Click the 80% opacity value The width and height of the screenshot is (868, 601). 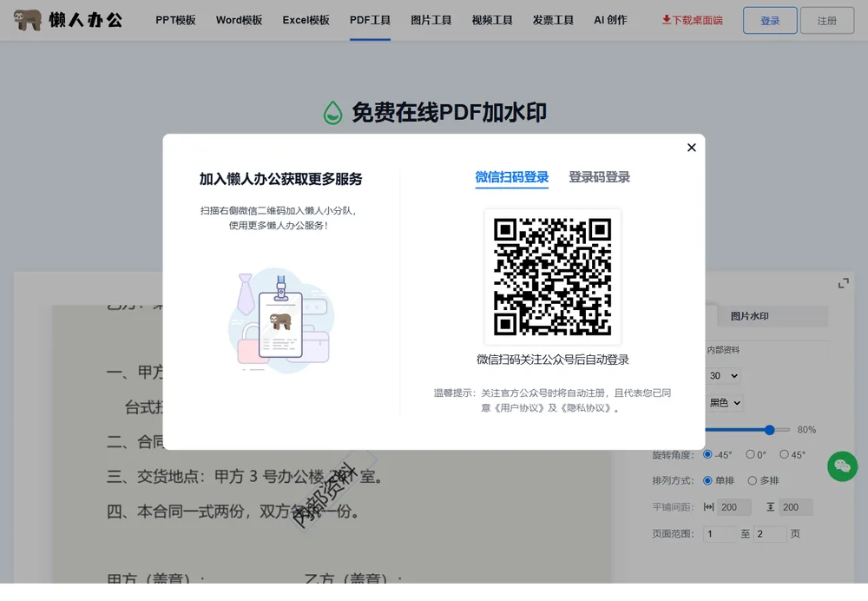click(x=806, y=430)
